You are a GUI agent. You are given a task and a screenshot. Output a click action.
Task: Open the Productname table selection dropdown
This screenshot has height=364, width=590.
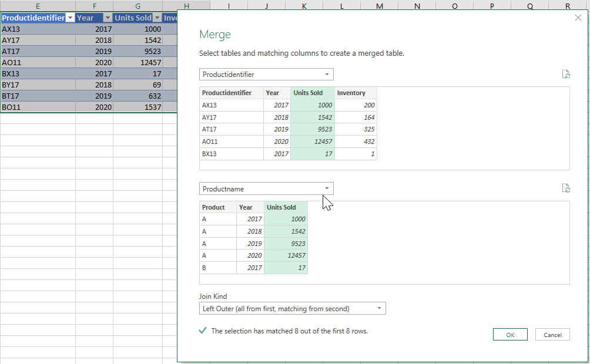coord(266,189)
